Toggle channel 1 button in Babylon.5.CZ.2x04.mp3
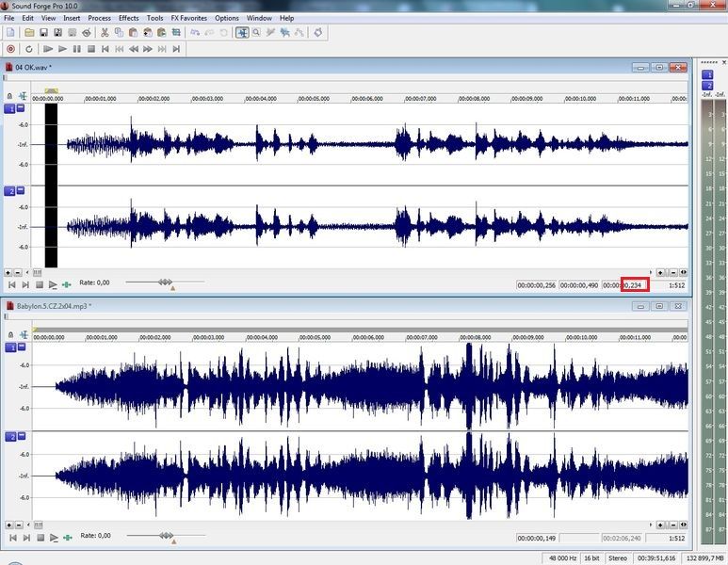 click(10, 347)
